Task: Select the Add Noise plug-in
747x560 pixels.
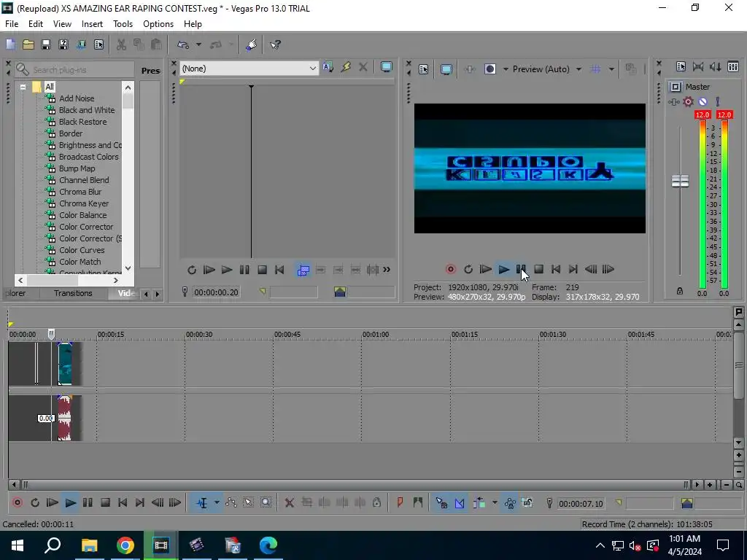Action: coord(76,98)
